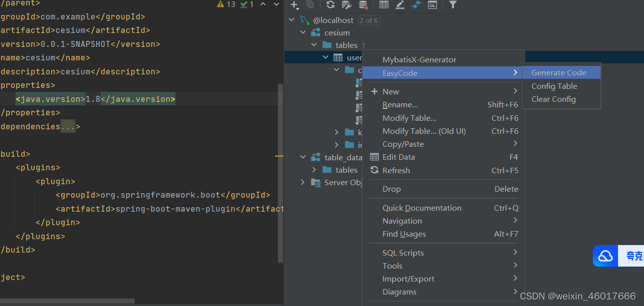The height and width of the screenshot is (306, 644).
Task: Expand the tables folder under table_data
Action: pyautogui.click(x=314, y=170)
